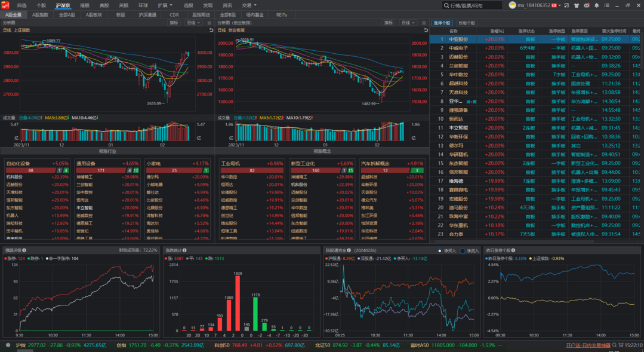This screenshot has height=352, width=644.
Task: Click info icon next to 昨日涨停个股
Action: [513, 250]
